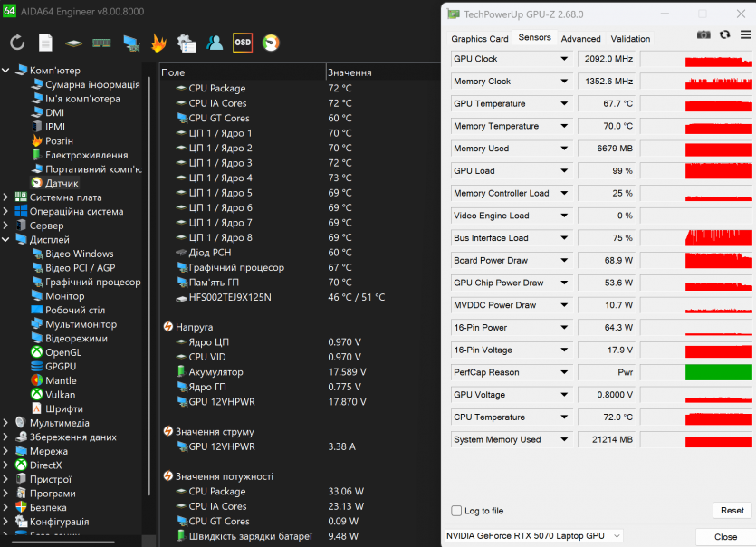The height and width of the screenshot is (547, 756).
Task: Switch to the Graphics Card tab
Action: [x=480, y=39]
